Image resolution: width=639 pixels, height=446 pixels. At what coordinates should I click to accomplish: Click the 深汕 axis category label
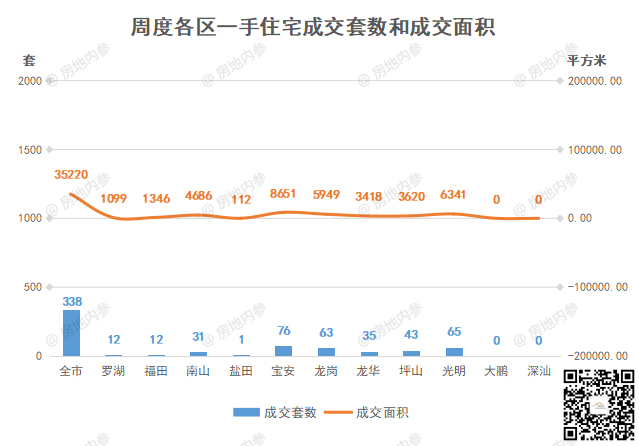(x=538, y=371)
